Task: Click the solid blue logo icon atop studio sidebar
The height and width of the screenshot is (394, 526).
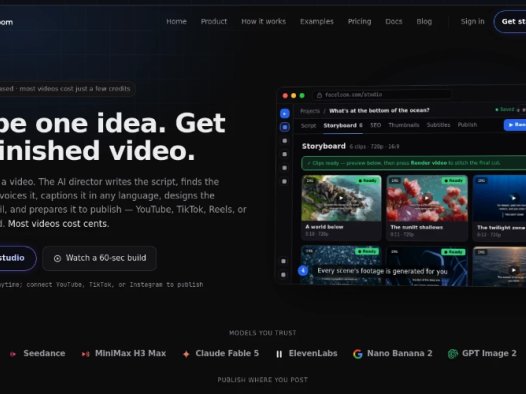Action: click(x=285, y=113)
